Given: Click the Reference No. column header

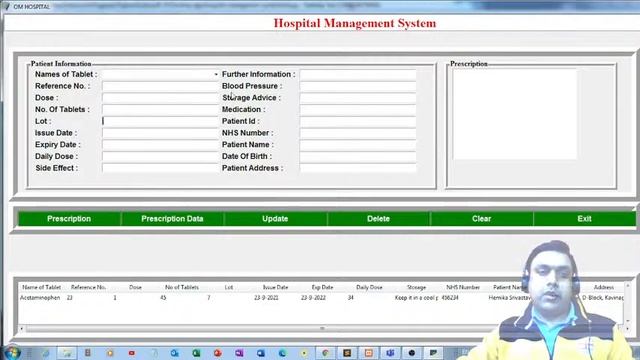Looking at the screenshot, I should [89, 287].
